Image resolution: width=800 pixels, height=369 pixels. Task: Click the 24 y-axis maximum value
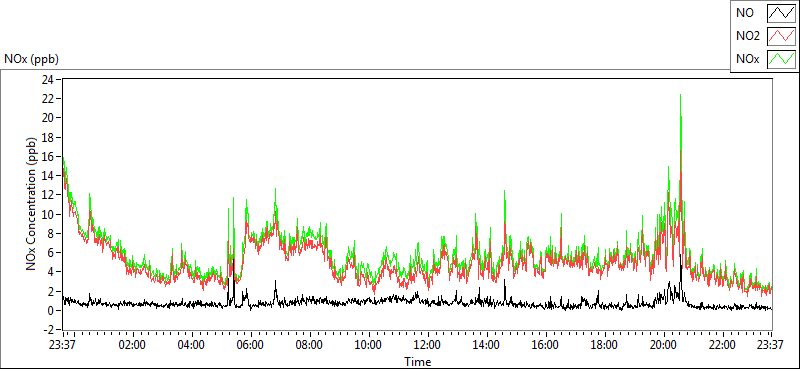pos(48,79)
